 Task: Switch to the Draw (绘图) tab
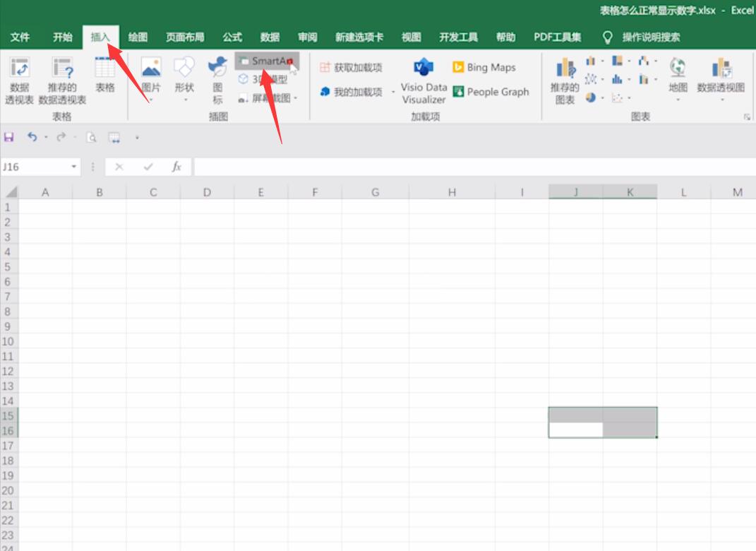[138, 37]
